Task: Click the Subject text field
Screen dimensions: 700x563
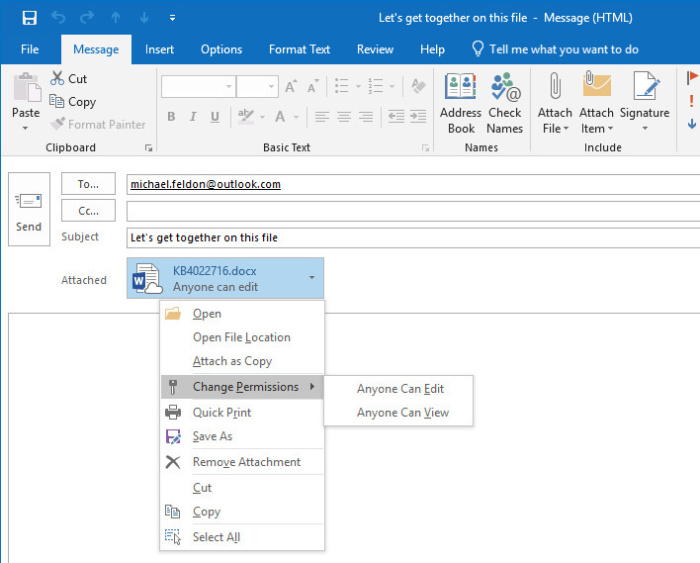Action: point(410,238)
